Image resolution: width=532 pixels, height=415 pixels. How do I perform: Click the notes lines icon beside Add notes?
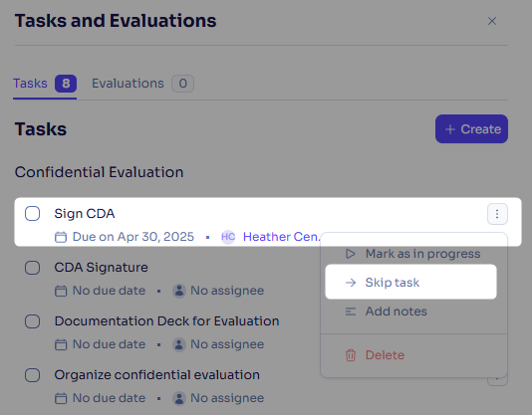point(351,311)
